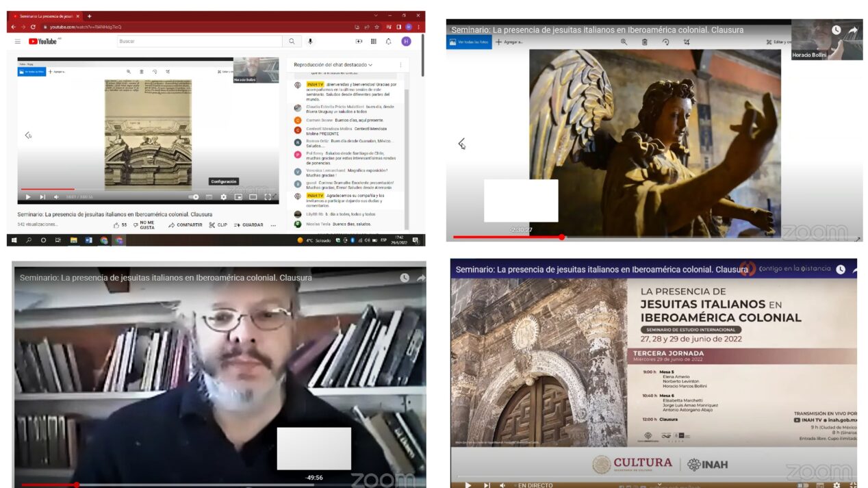Mute the video with speaker icon
Screen dimensions: 868x488
[x=56, y=197]
